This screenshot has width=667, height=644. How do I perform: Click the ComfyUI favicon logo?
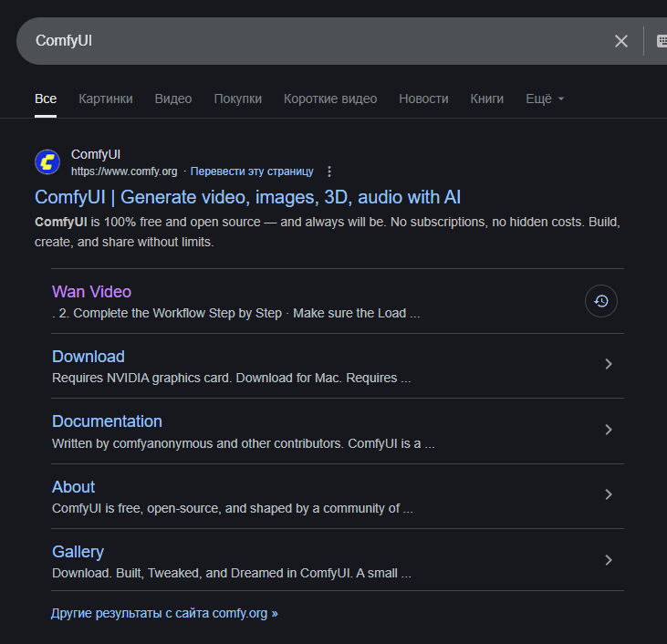coord(47,162)
